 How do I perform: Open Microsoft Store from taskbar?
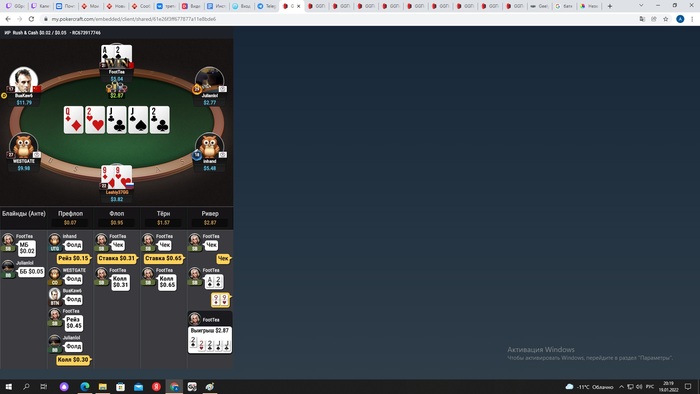pyautogui.click(x=121, y=386)
